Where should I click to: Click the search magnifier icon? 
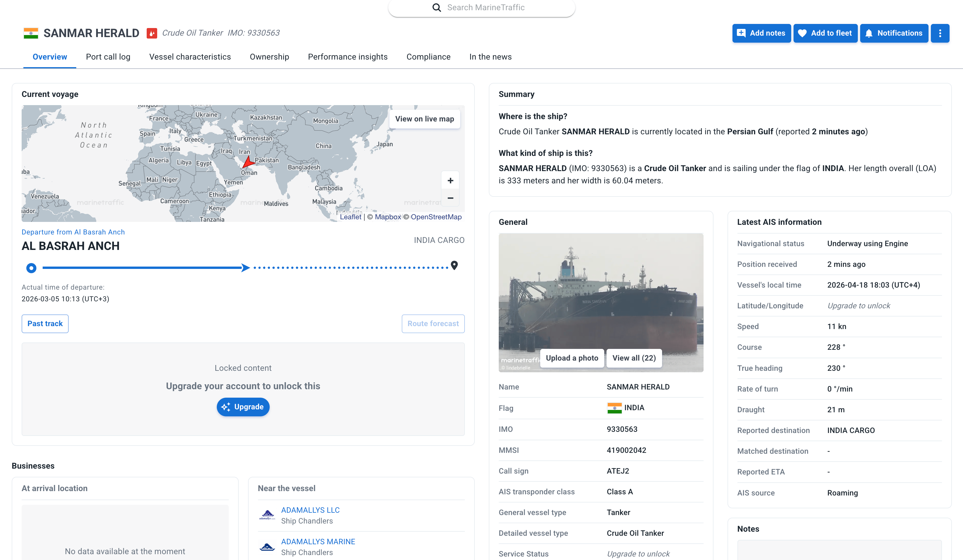tap(437, 8)
